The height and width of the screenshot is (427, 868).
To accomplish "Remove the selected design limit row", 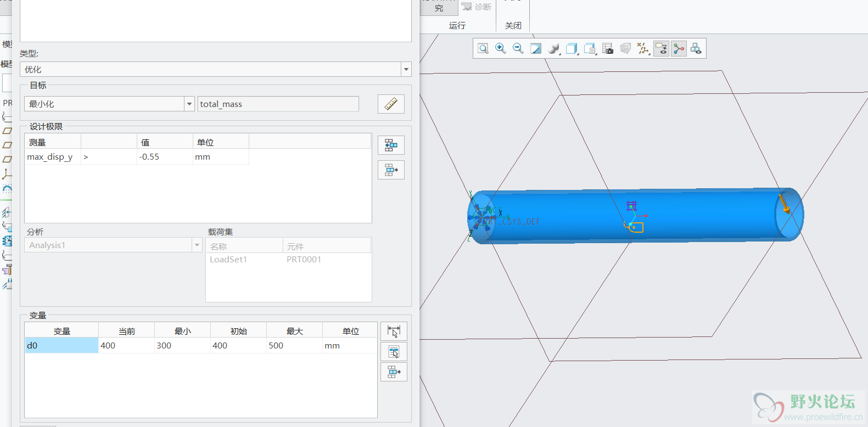I will [391, 170].
